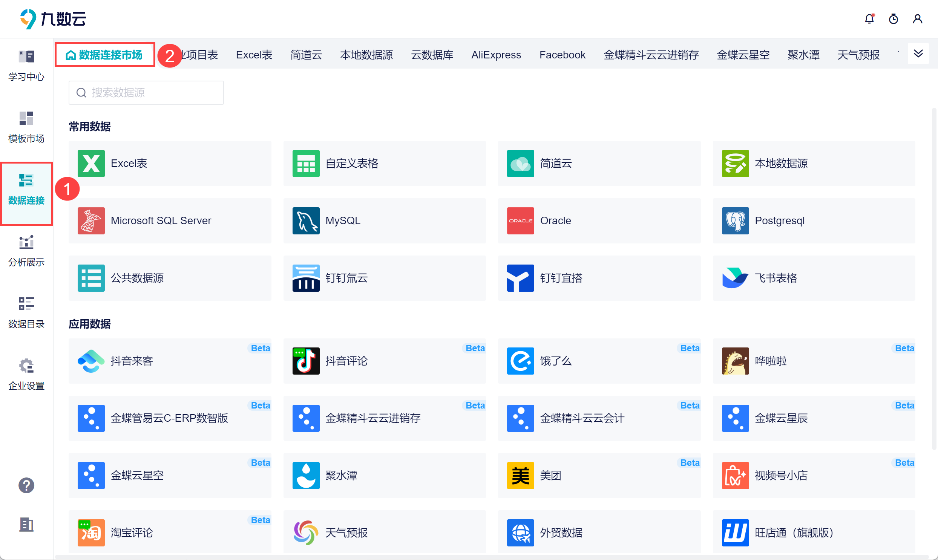This screenshot has height=560, width=938.
Task: Open the 钉钉宜搭 card
Action: click(599, 278)
